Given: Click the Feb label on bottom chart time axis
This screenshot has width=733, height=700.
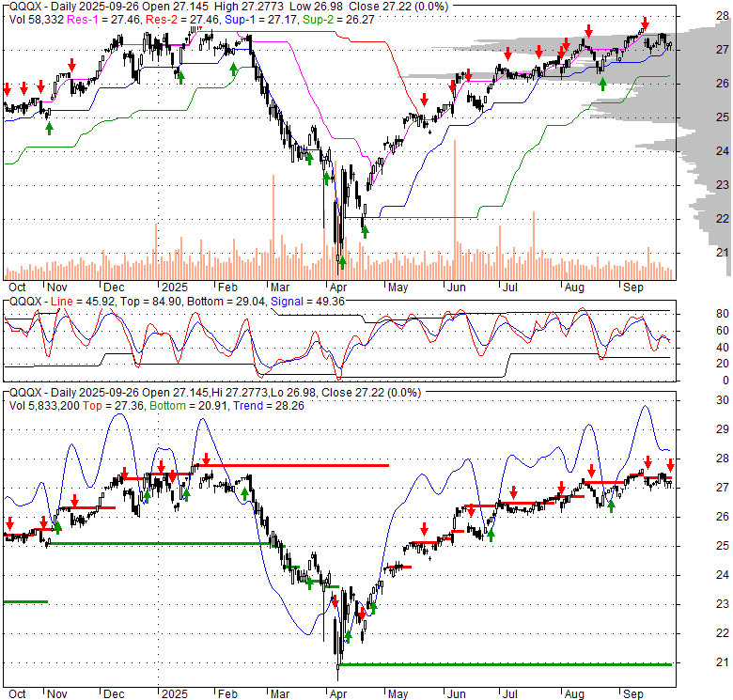Looking at the screenshot, I should tap(227, 694).
